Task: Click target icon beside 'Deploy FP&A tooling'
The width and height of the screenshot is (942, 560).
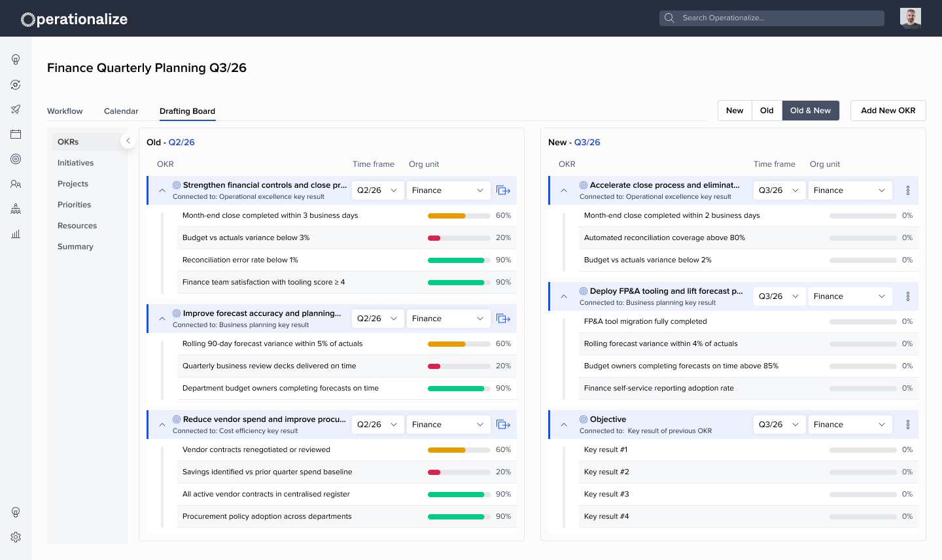Action: point(584,291)
